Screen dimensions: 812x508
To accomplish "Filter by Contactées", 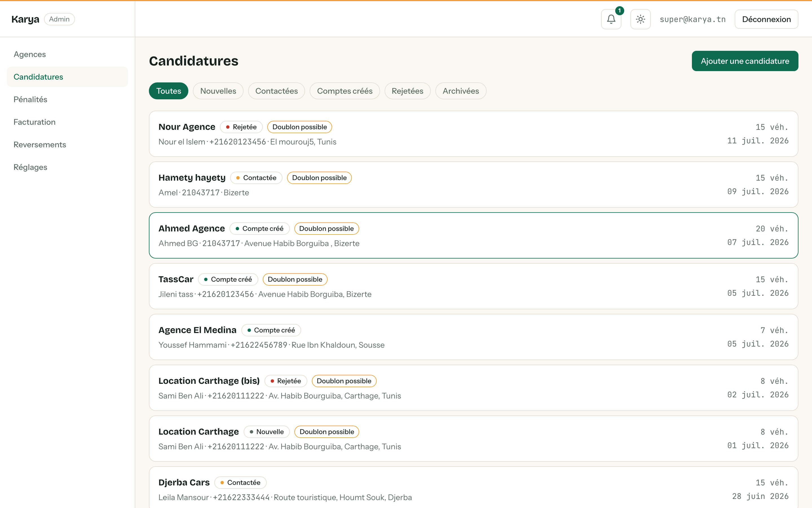I will pos(277,91).
